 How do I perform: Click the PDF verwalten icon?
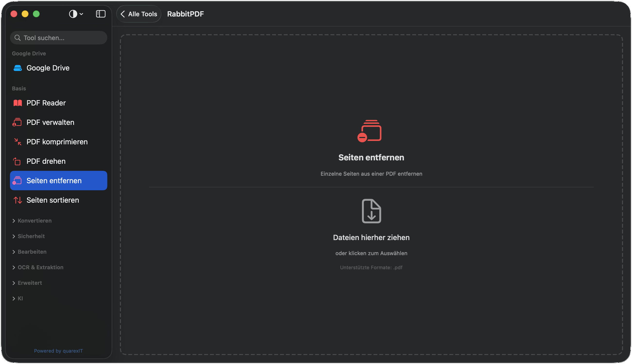pos(17,122)
